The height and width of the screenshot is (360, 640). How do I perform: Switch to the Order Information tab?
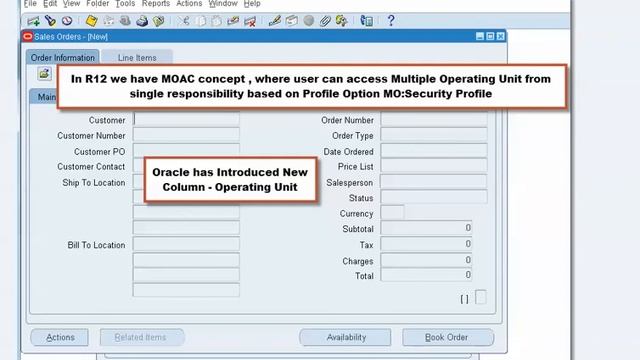pyautogui.click(x=62, y=58)
